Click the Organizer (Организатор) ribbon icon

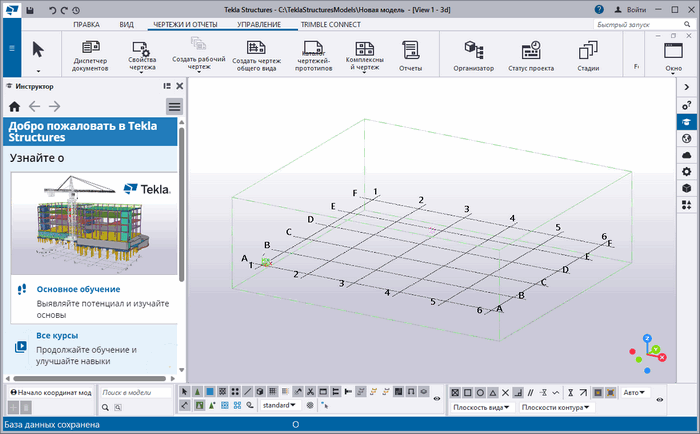pyautogui.click(x=473, y=50)
